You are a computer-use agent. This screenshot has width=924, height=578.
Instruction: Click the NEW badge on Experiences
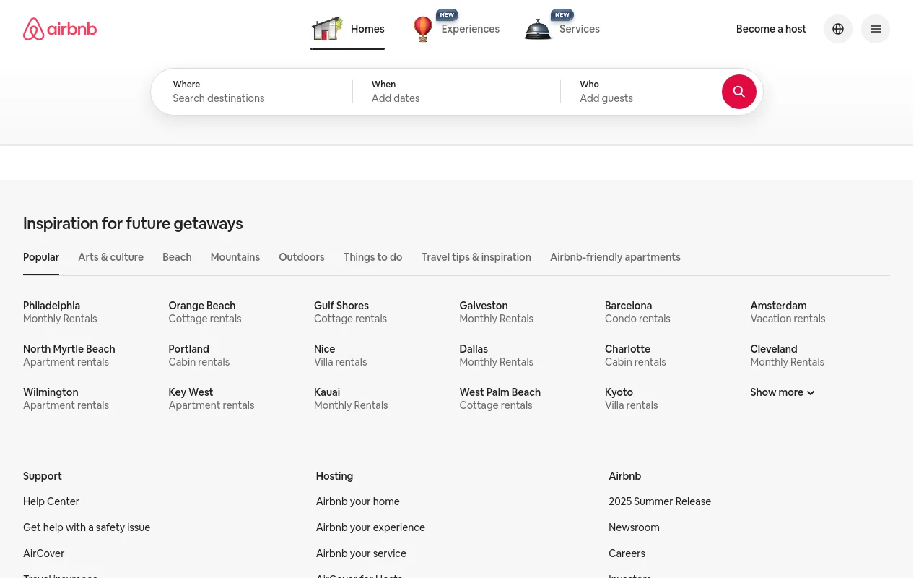[447, 14]
